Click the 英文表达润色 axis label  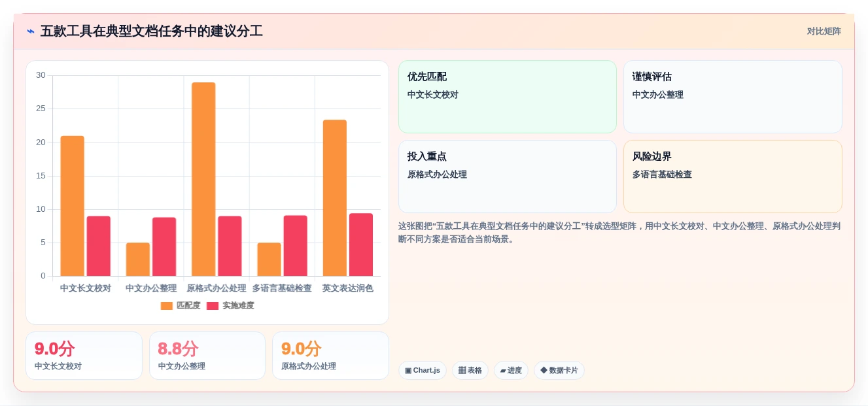pyautogui.click(x=347, y=288)
